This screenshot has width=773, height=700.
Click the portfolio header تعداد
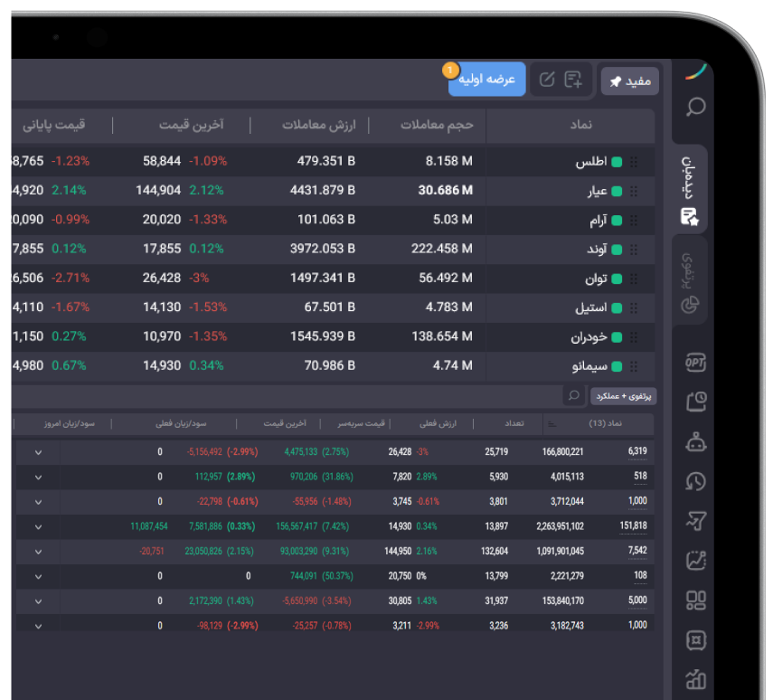pos(514,424)
